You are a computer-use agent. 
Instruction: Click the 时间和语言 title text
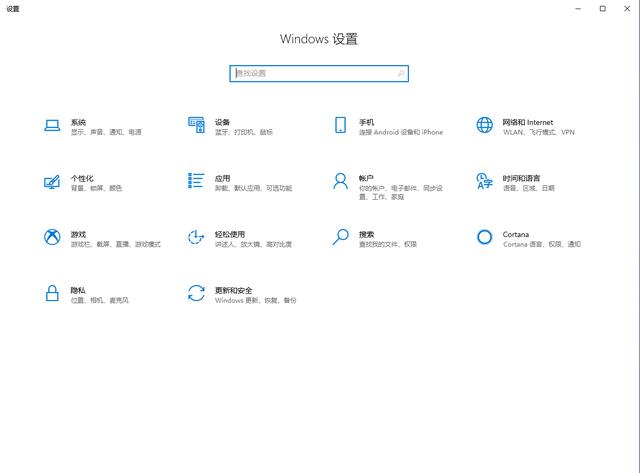point(522,178)
